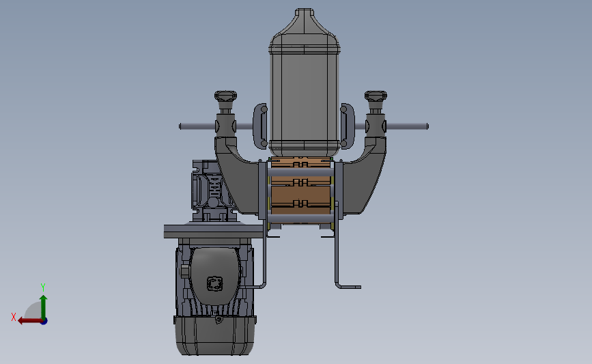This screenshot has height=364, width=592.
Task: Select the left curved support arm
Action: click(236, 176)
